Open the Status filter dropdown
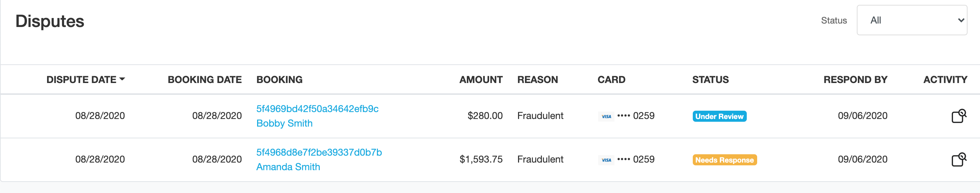Viewport: 980px width, 193px height. pos(911,20)
